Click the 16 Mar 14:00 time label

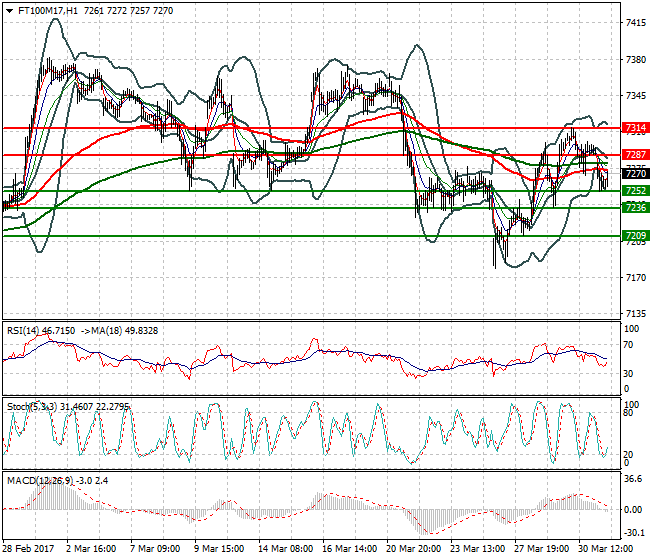point(349,549)
